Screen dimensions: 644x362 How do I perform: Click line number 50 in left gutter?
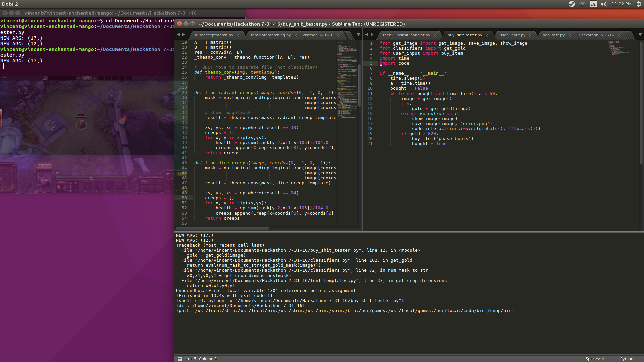pyautogui.click(x=184, y=198)
